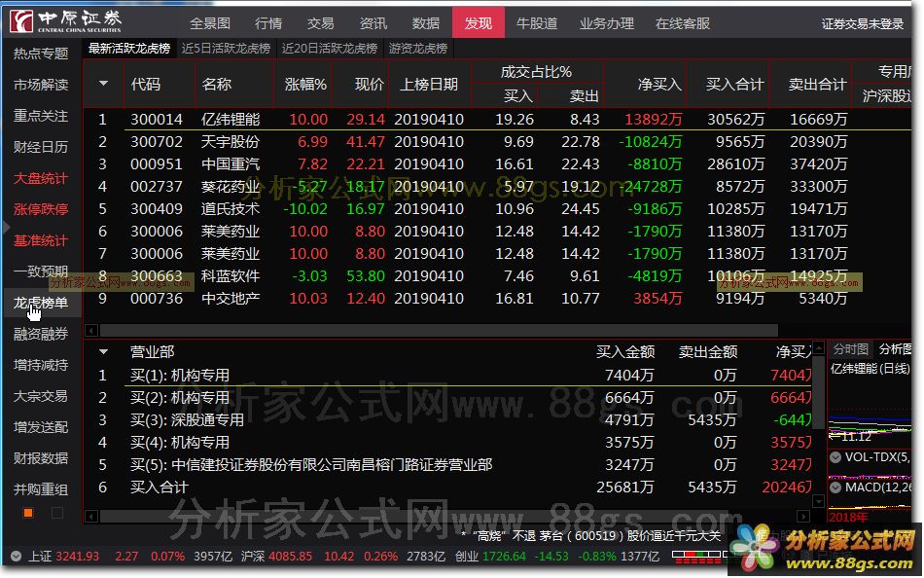Click the right scroll arrow under the 营业部 table
The image size is (924, 578).
[803, 516]
